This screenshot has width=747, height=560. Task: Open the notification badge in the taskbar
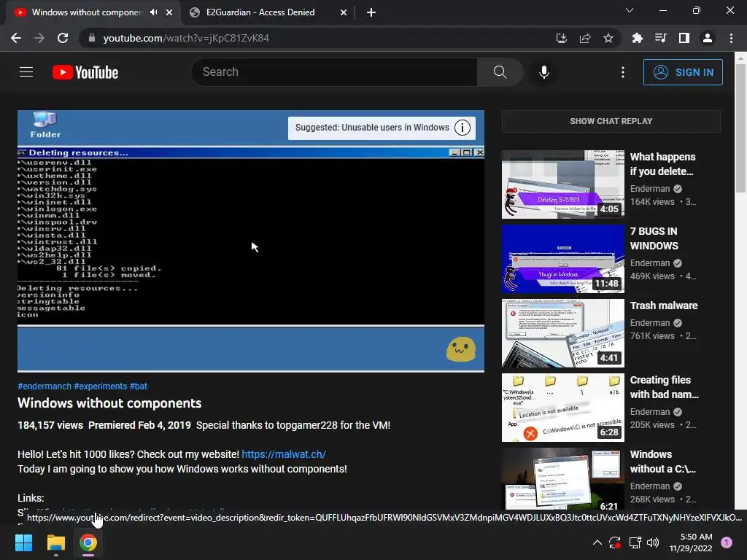click(727, 542)
